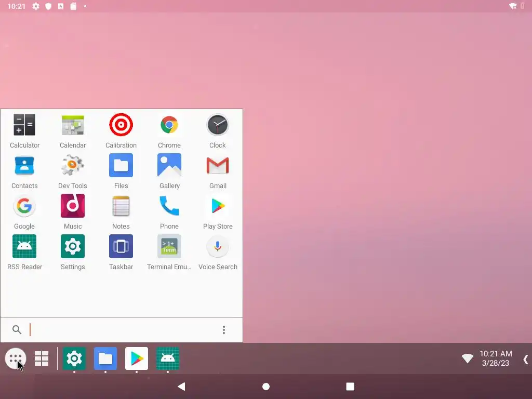The height and width of the screenshot is (399, 532).
Task: Open Gmail
Action: tap(218, 171)
